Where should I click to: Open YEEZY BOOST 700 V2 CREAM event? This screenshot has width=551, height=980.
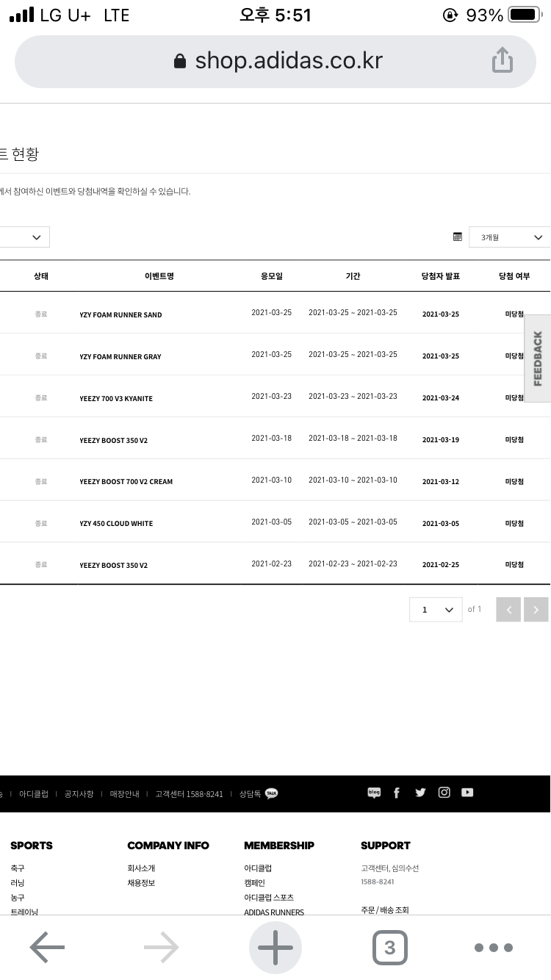tap(126, 482)
